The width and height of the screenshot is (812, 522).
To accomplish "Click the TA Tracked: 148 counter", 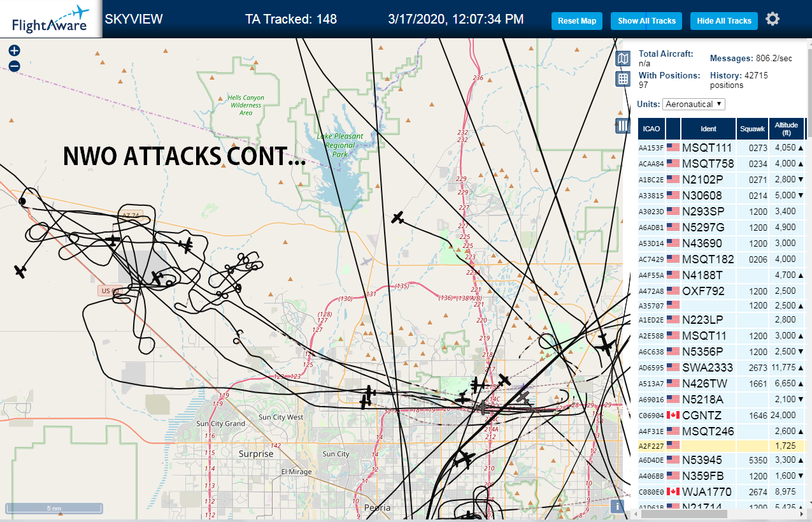I will 291,19.
